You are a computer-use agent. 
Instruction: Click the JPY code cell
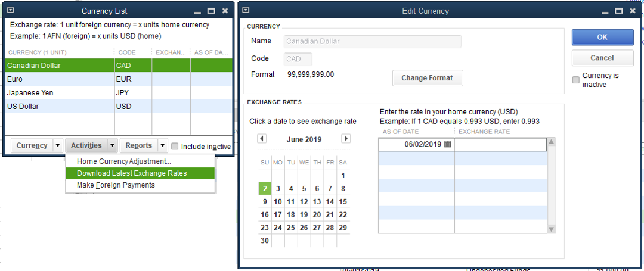133,93
